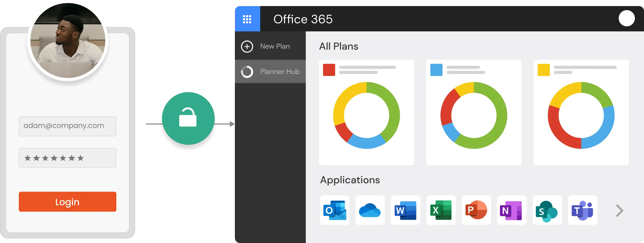Launch Word from Applications
This screenshot has width=644, height=243.
(x=405, y=210)
